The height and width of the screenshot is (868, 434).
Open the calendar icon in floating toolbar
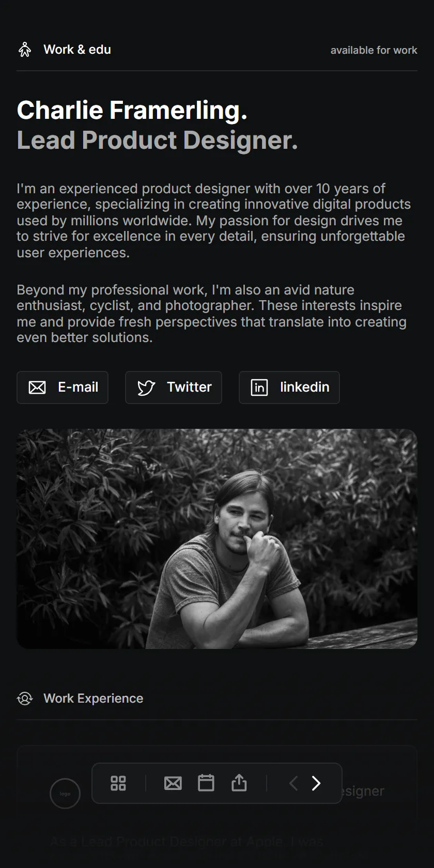(206, 783)
